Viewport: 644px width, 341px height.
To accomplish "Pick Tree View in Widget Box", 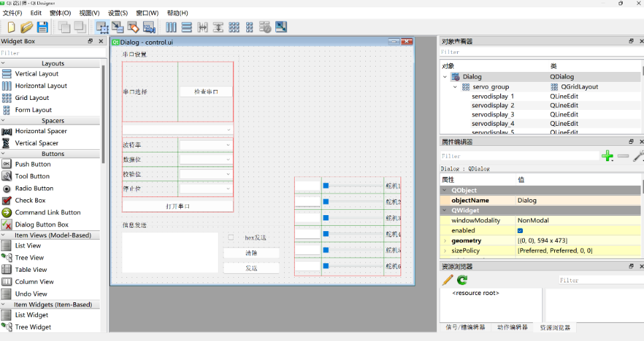I will 29,258.
